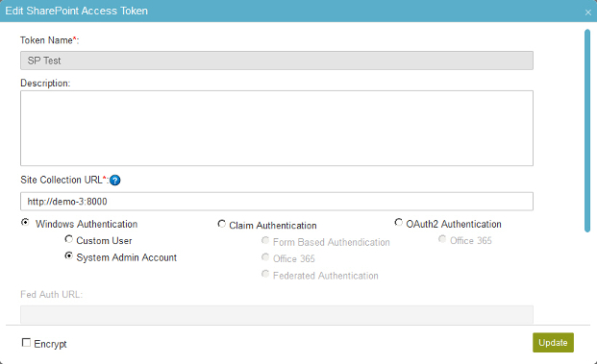Select the Form Based Authentication radio button
The height and width of the screenshot is (364, 597).
[x=265, y=241]
